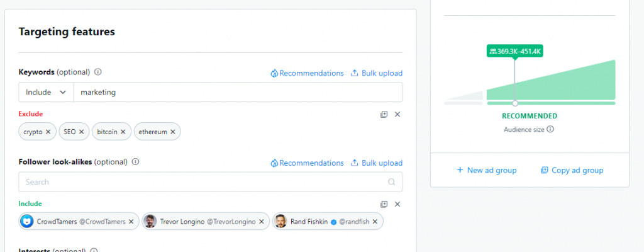This screenshot has height=252, width=644.
Task: Click New ad group
Action: tap(487, 170)
